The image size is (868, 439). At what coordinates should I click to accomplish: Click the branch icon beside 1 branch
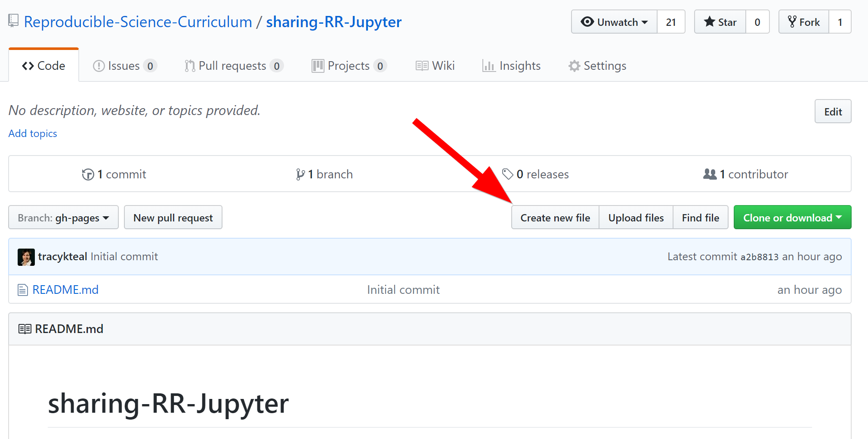(300, 174)
